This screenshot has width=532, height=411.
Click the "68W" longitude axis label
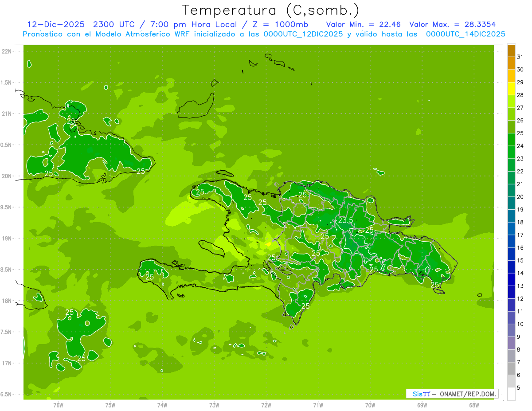click(474, 405)
